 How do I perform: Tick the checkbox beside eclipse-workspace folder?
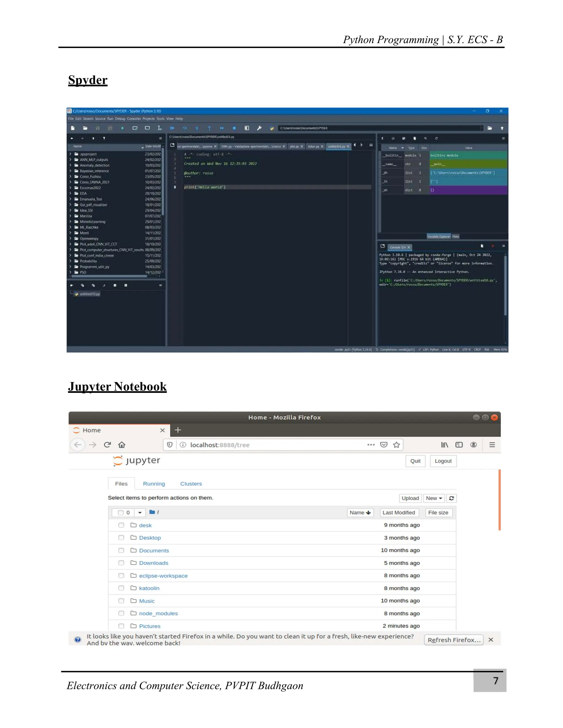point(121,576)
